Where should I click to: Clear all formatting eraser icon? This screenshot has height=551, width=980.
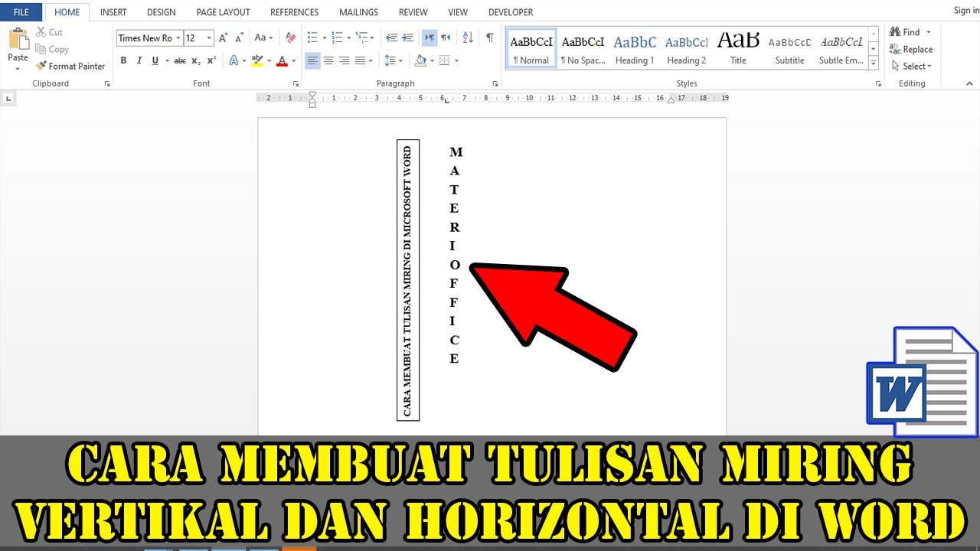(x=290, y=37)
